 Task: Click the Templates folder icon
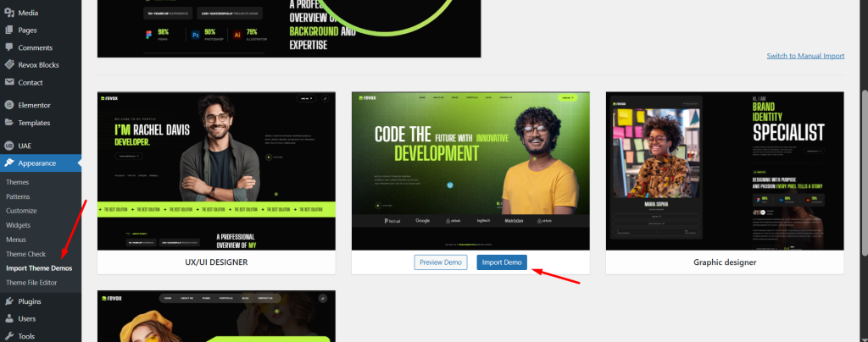pos(8,123)
